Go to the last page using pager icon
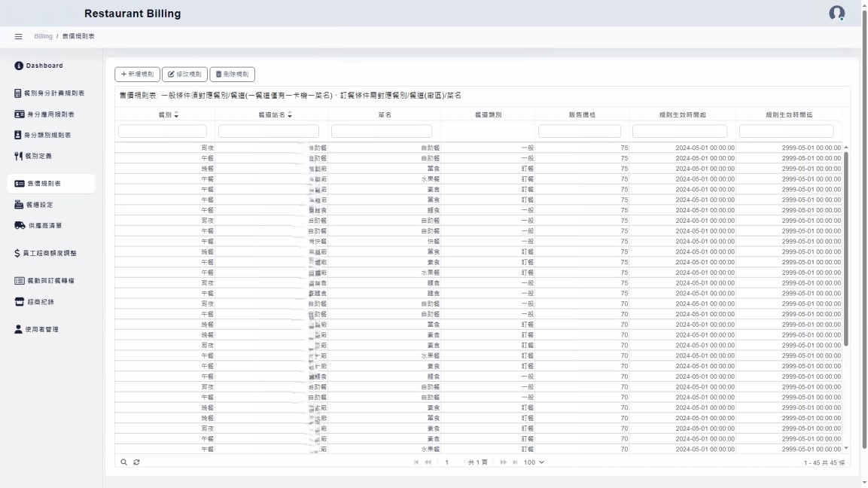 click(516, 462)
